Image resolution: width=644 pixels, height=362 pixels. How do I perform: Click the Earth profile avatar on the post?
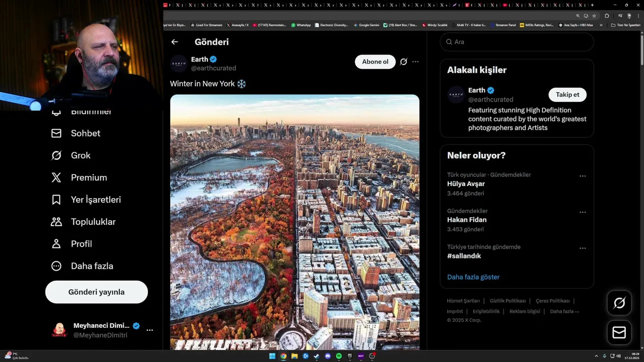tap(179, 64)
